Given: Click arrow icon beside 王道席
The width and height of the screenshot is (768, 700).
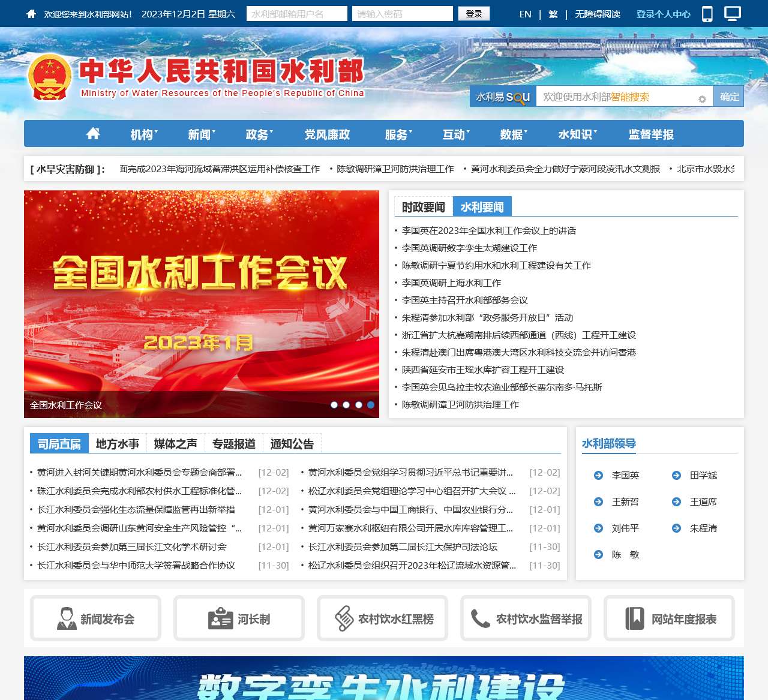Looking at the screenshot, I should click(x=676, y=501).
